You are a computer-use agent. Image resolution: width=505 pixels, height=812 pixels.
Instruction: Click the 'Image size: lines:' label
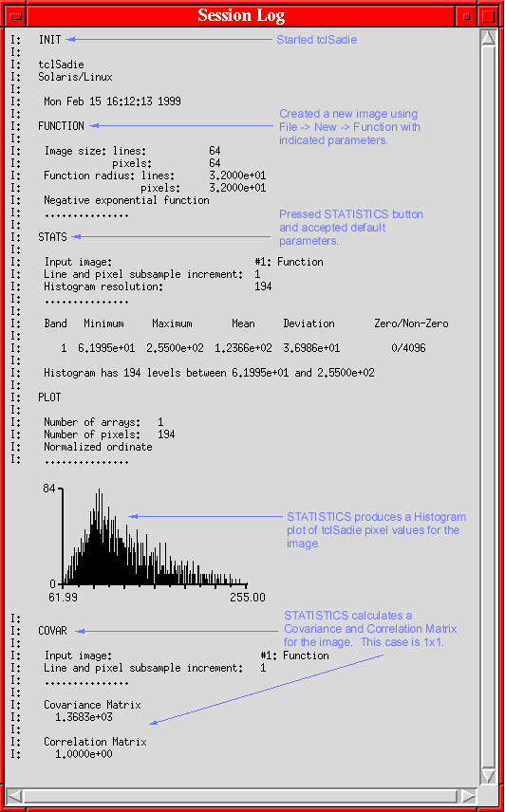pyautogui.click(x=95, y=151)
